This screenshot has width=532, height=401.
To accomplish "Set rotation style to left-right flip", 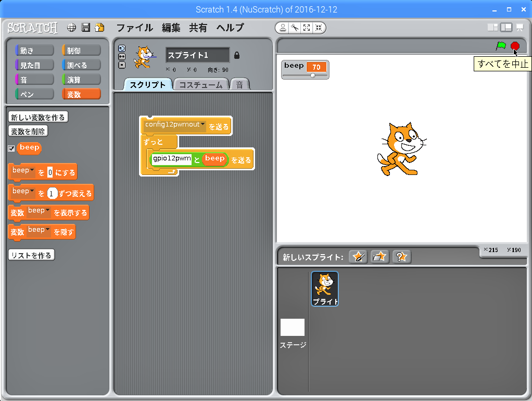I will (x=122, y=57).
